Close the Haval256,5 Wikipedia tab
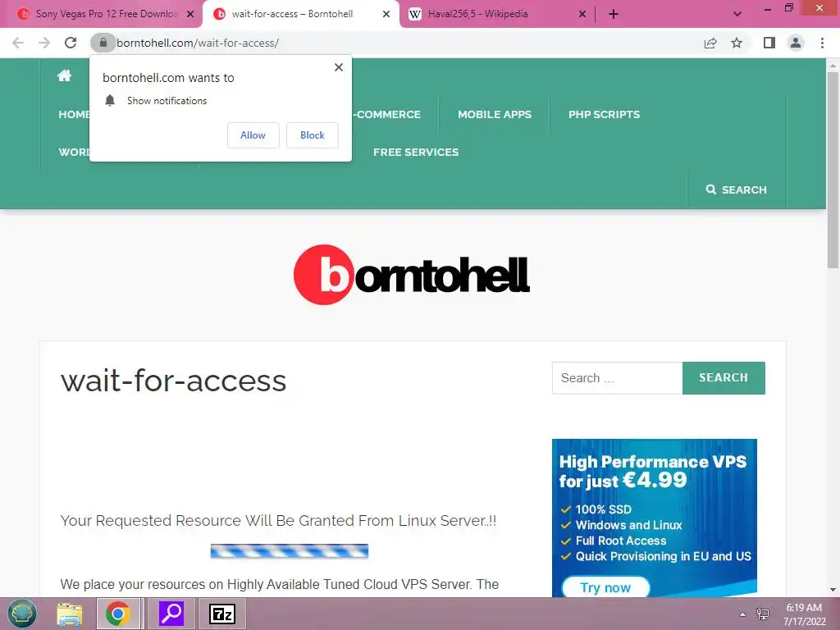 click(582, 15)
